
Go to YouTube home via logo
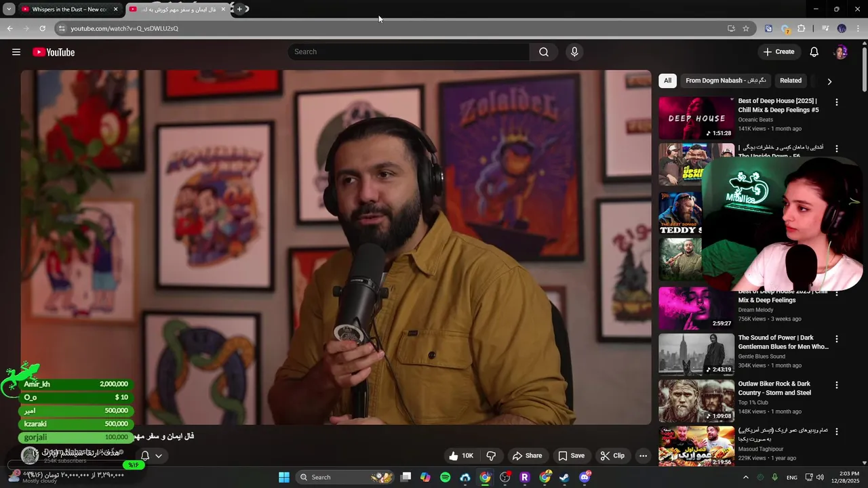(54, 52)
